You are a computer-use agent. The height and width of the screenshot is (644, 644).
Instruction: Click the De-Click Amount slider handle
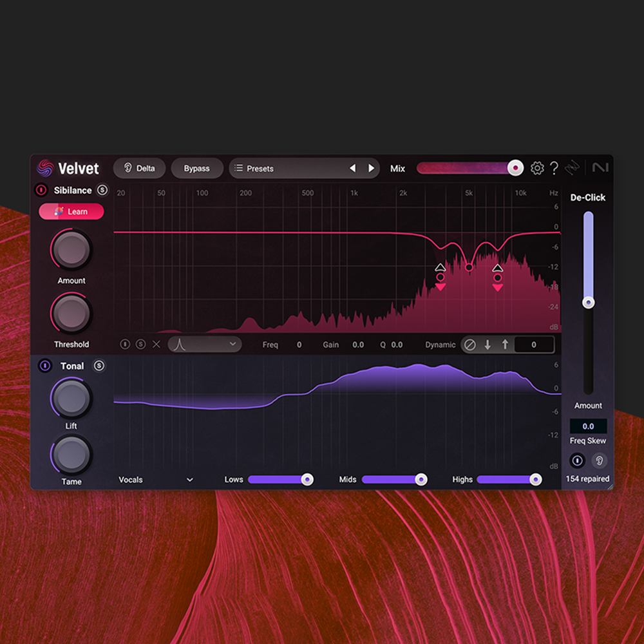pos(588,303)
